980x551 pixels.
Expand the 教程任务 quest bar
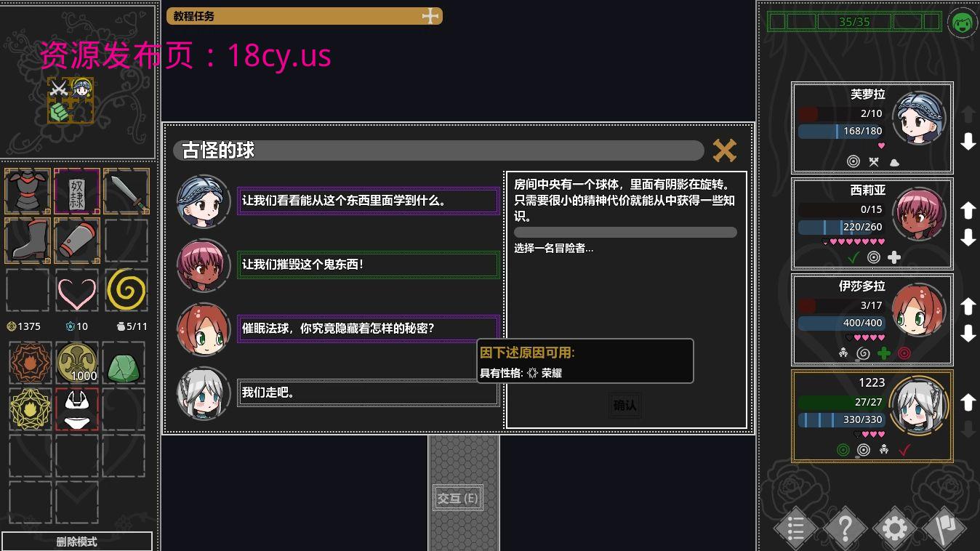305,16
